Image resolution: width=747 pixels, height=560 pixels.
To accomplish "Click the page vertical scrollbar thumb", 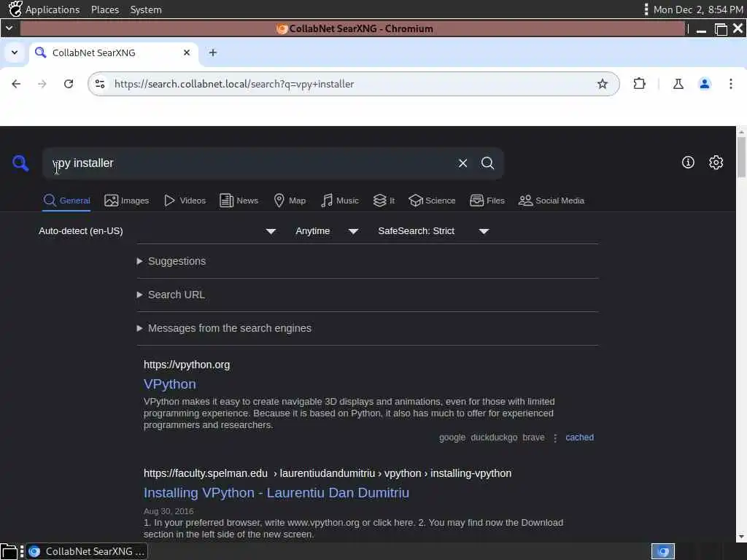I will [x=741, y=157].
